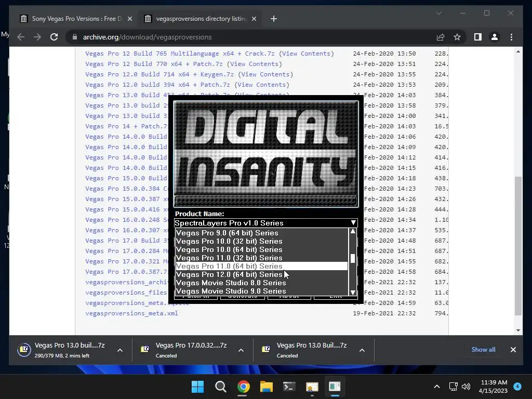The width and height of the screenshot is (532, 399).
Task: Click the browser forward arrow
Action: coord(37,37)
